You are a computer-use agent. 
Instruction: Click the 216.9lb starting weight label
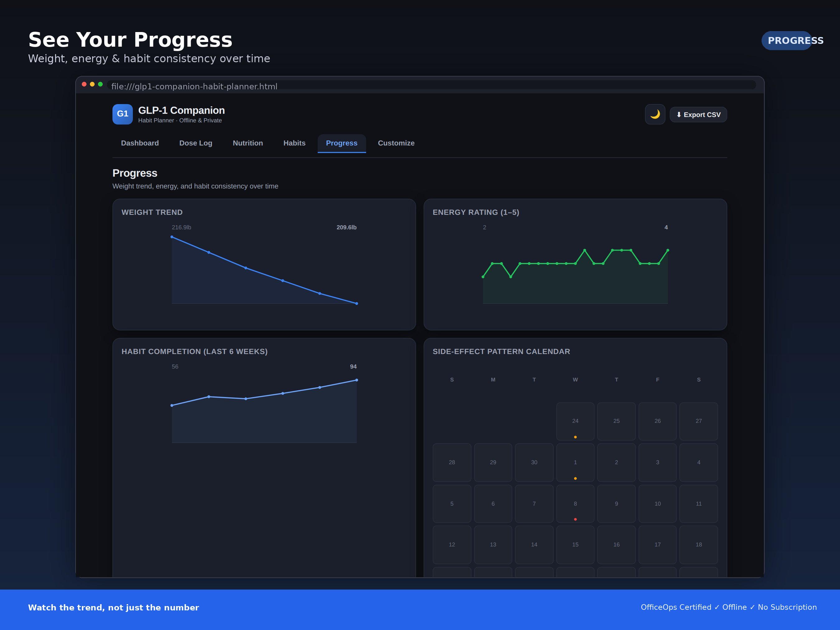(x=181, y=227)
